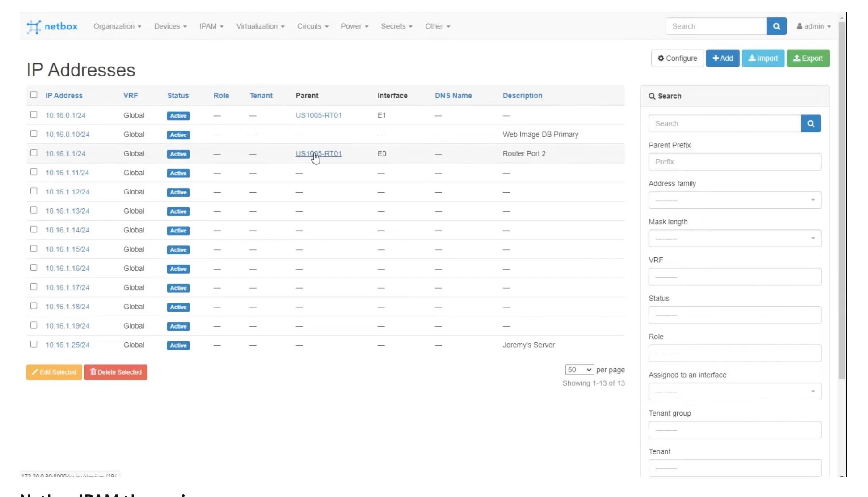Click the Delete Selected trash button
This screenshot has width=868, height=497.
click(x=115, y=372)
